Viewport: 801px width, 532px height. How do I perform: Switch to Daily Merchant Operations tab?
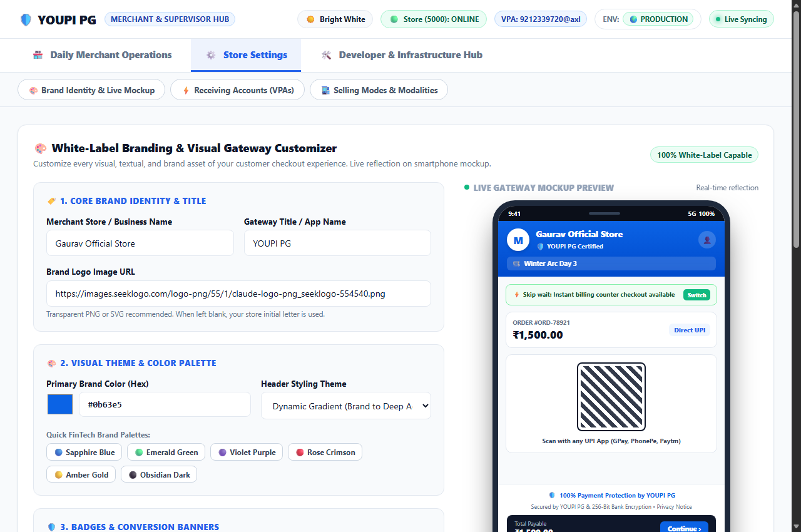tap(102, 55)
